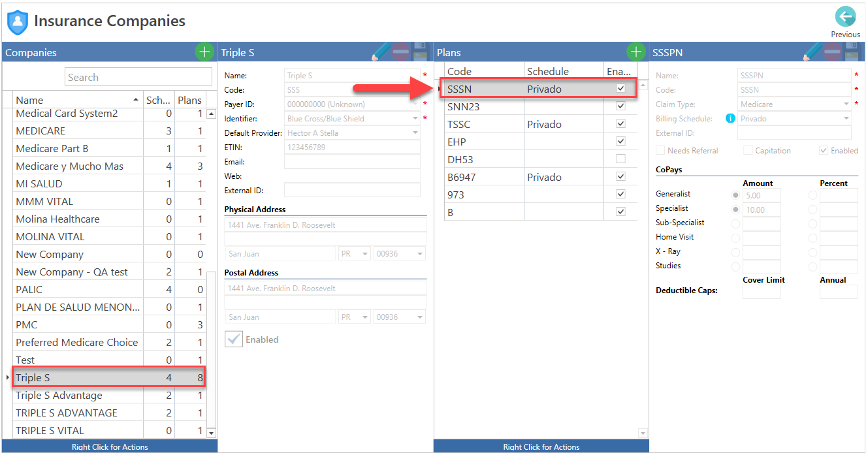The height and width of the screenshot is (455, 868).
Task: Select Preferred Medicare Choice row
Action: tap(109, 343)
